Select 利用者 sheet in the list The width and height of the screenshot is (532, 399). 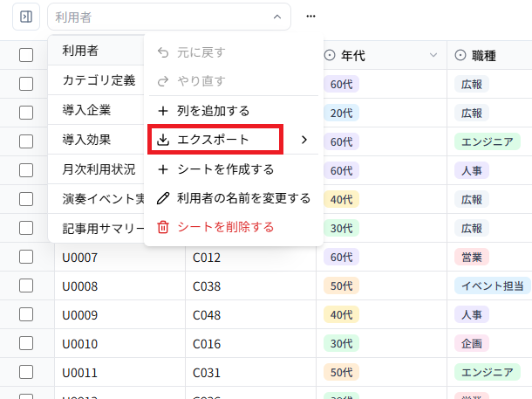click(96, 51)
